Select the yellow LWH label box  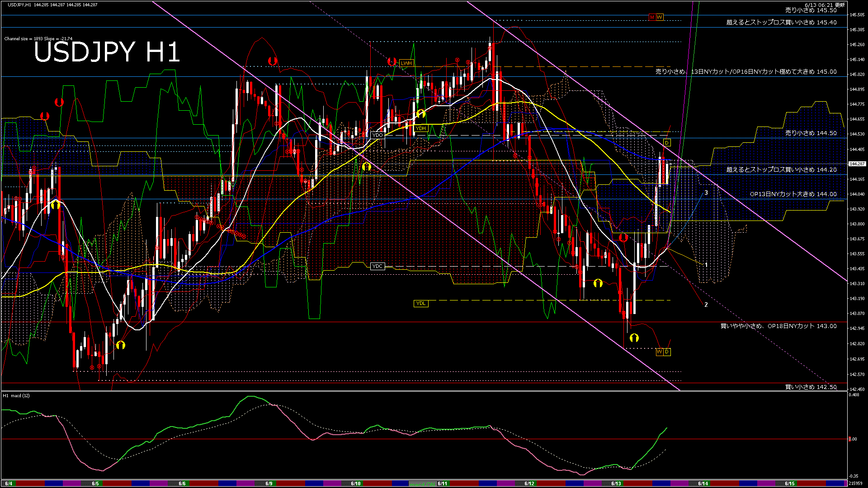406,63
